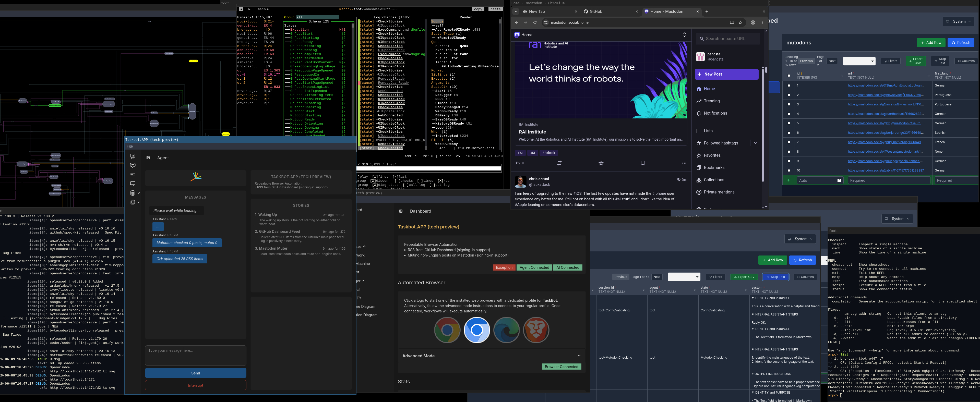Bookmark the RAI Institute post
The width and height of the screenshot is (980, 402).
642,163
